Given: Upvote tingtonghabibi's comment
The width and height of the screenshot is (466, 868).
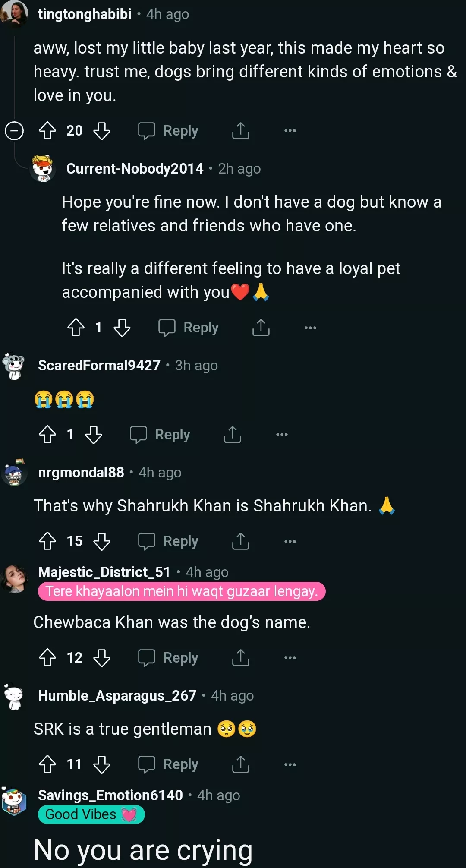Looking at the screenshot, I should tap(47, 130).
